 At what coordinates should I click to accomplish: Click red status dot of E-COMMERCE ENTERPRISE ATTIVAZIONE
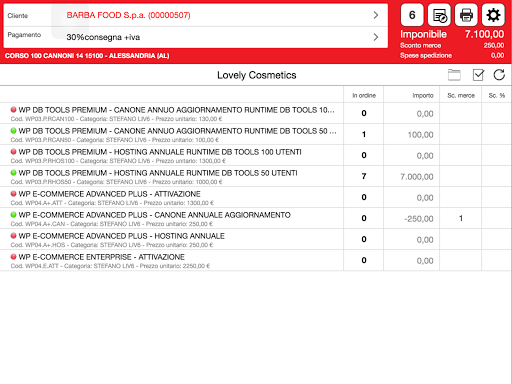point(13,257)
